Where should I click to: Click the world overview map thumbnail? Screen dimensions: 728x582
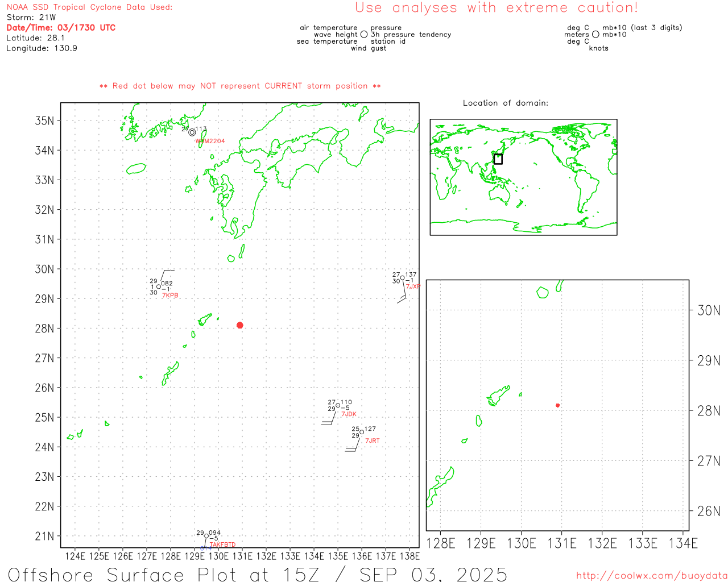[523, 177]
